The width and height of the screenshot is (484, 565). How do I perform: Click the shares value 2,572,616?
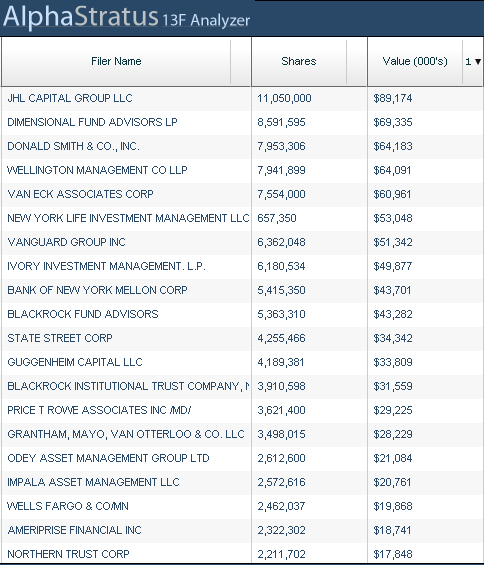click(281, 482)
